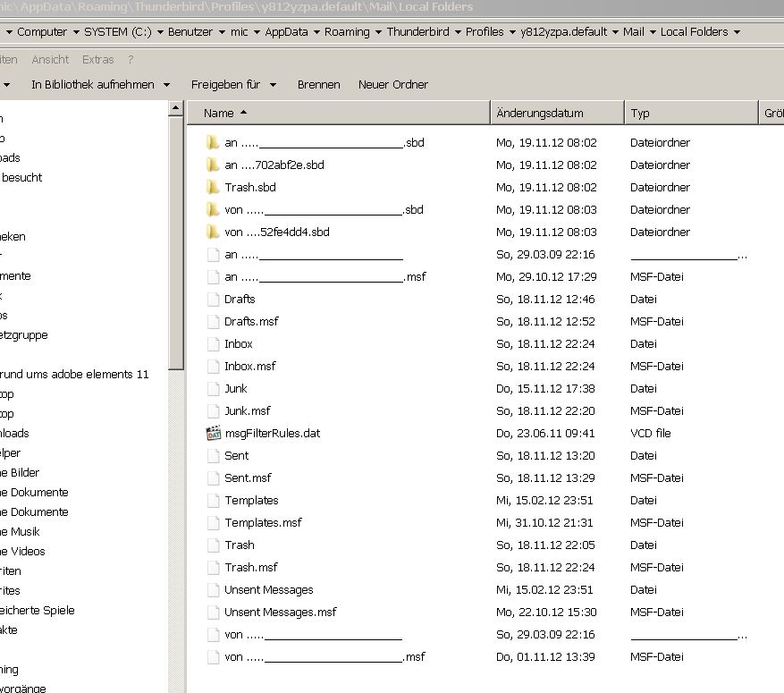Click the Trash.sbd folder icon
Viewport: 784px width, 693px height.
[x=213, y=188]
